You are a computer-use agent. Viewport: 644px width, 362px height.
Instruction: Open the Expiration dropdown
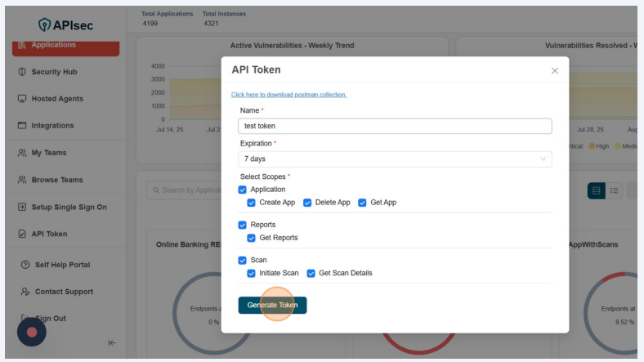pyautogui.click(x=395, y=159)
